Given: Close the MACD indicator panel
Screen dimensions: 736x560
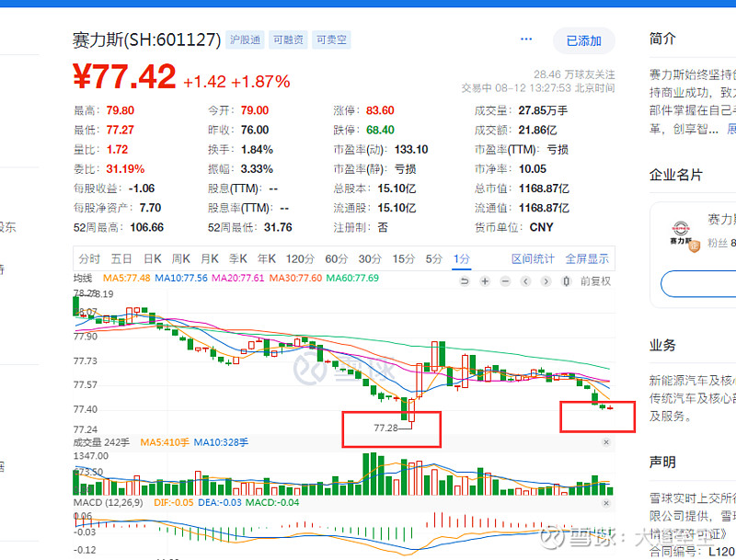Looking at the screenshot, I should pos(606,503).
